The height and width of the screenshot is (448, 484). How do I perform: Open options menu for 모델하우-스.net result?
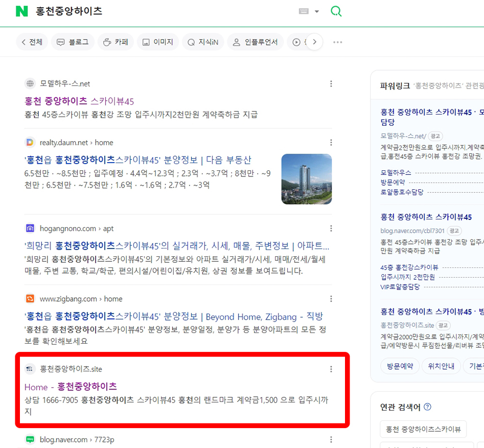click(x=331, y=84)
